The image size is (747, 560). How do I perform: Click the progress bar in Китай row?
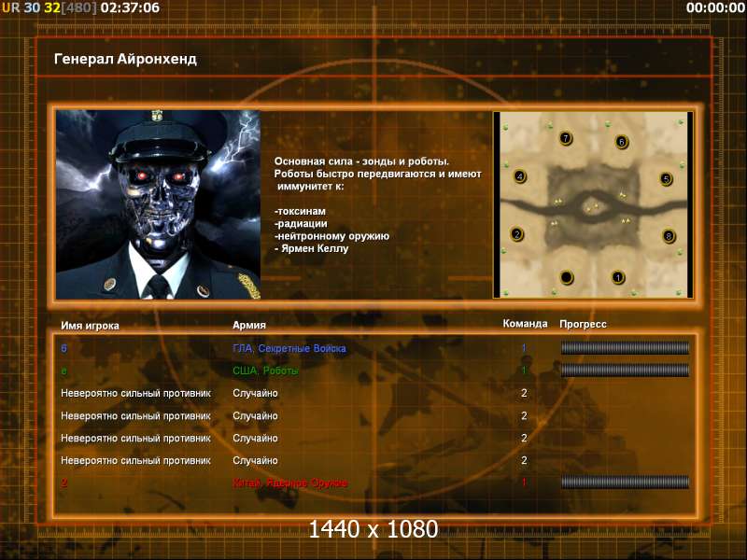[625, 483]
